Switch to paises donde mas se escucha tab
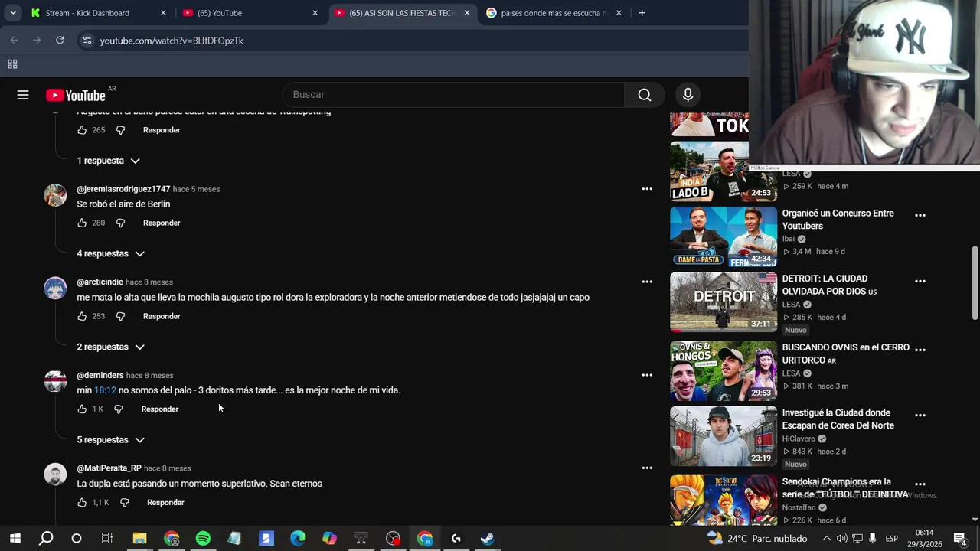Viewport: 980px width, 551px height. click(x=555, y=13)
